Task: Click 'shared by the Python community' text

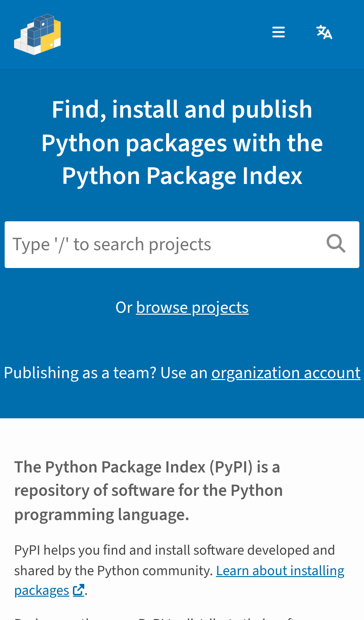Action: 113,571
